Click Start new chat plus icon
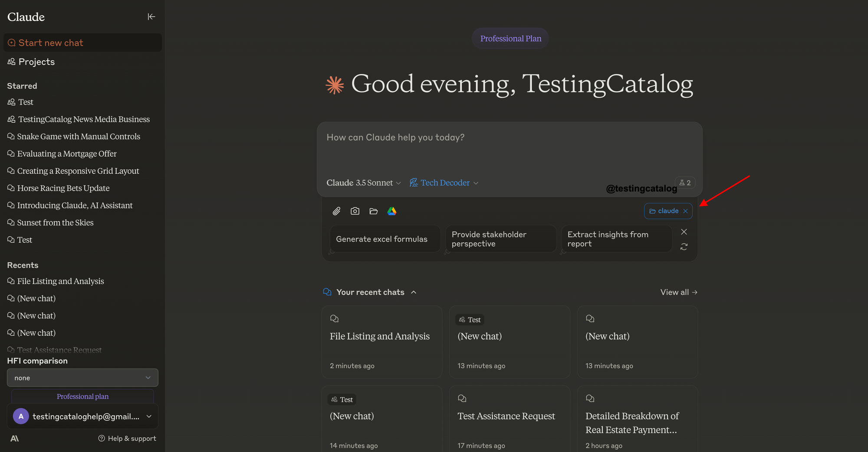 click(12, 43)
